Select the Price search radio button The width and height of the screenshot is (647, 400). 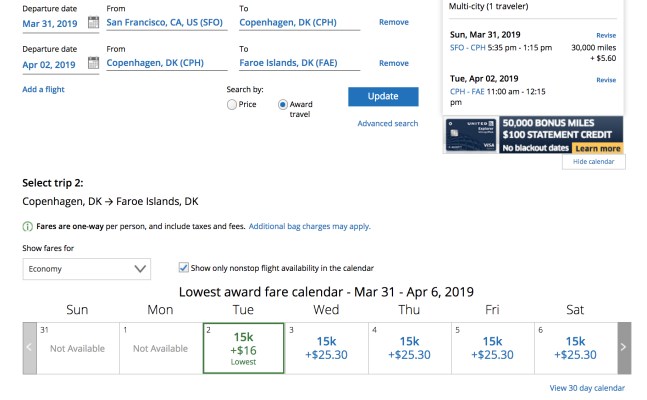232,104
